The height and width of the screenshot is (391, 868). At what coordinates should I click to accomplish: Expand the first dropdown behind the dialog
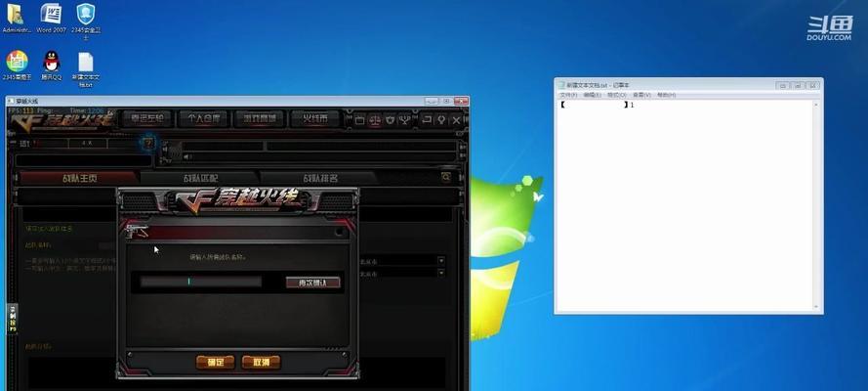[x=441, y=260]
